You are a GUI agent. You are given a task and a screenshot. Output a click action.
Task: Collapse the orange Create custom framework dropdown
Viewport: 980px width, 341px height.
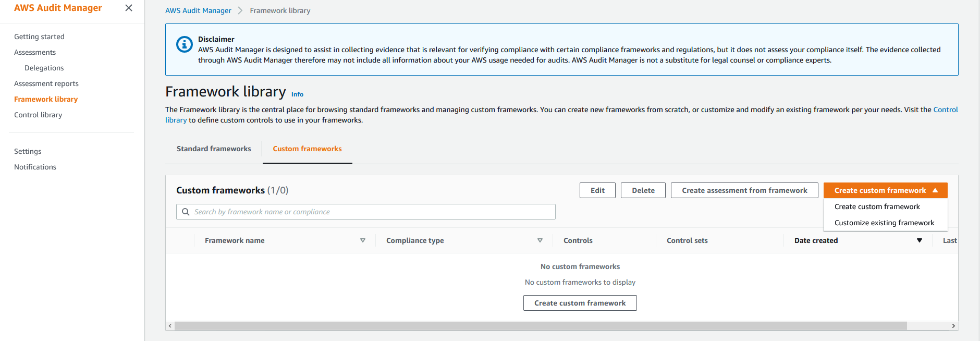tap(886, 190)
